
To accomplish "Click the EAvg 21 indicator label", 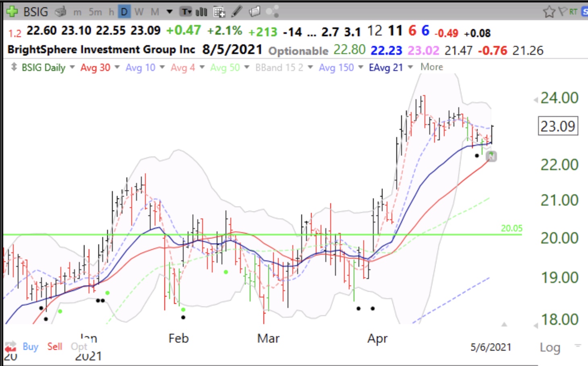I will 386,67.
